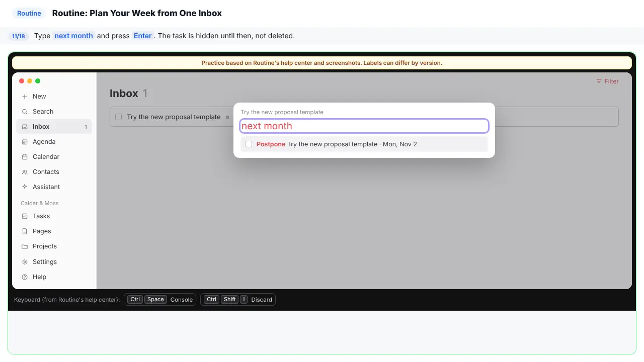The height and width of the screenshot is (362, 644).
Task: Launch Assistant with the sparkle icon
Action: (25, 187)
